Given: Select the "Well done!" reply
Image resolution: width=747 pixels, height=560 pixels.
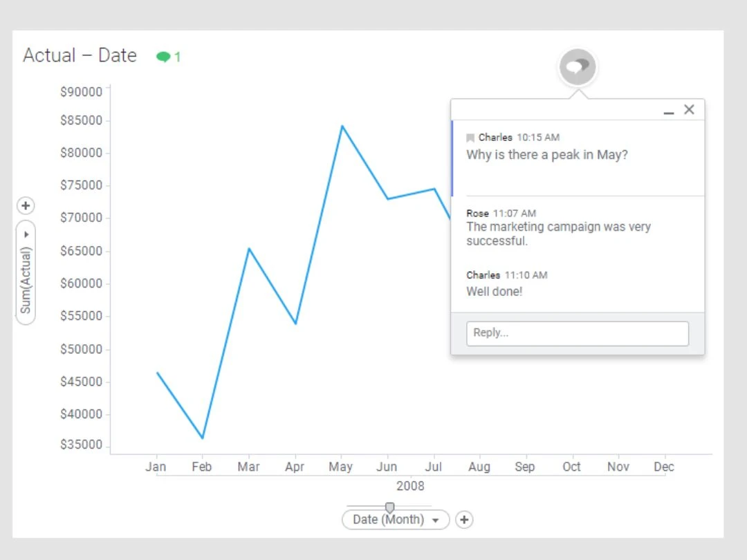Looking at the screenshot, I should click(494, 291).
